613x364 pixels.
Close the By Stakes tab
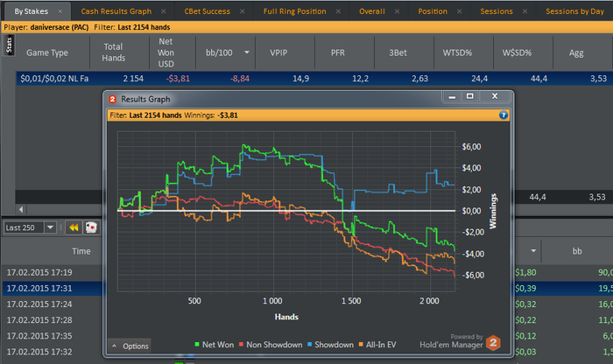pos(60,11)
